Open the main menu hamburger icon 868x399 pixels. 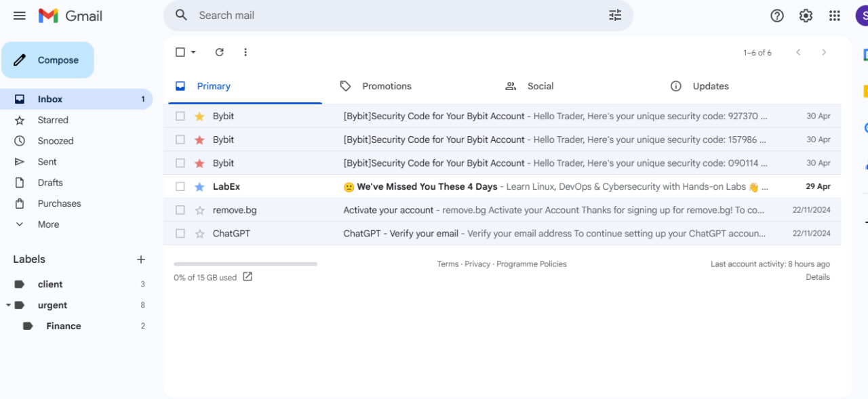[x=20, y=16]
